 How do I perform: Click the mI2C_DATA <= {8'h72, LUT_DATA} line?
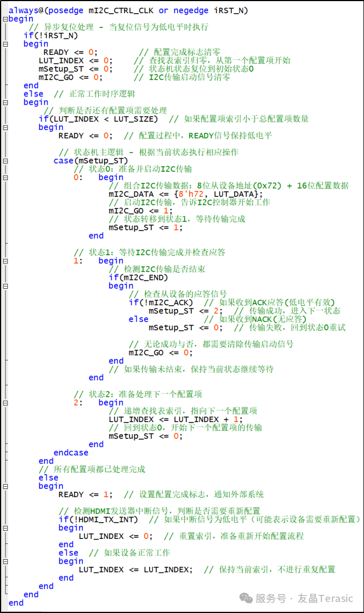coord(185,194)
